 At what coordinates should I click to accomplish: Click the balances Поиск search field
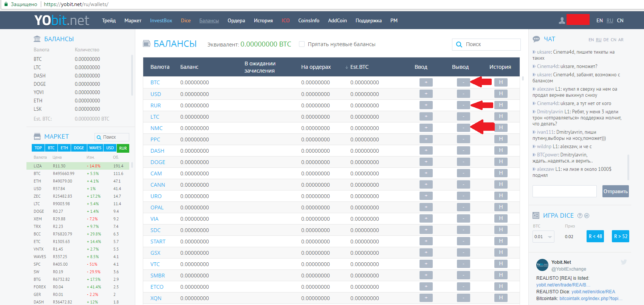tap(486, 44)
